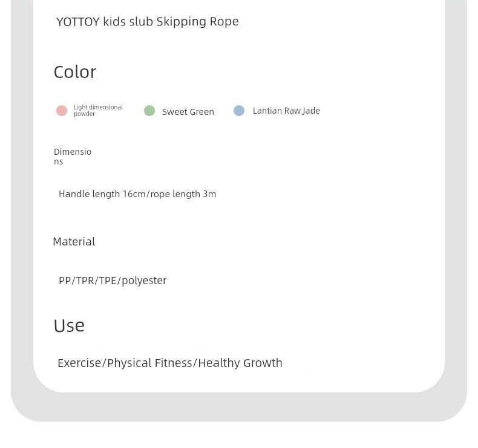Click Exercise/Physical Fitness/Healthy Growth text
This screenshot has width=478, height=448.
[x=170, y=363]
